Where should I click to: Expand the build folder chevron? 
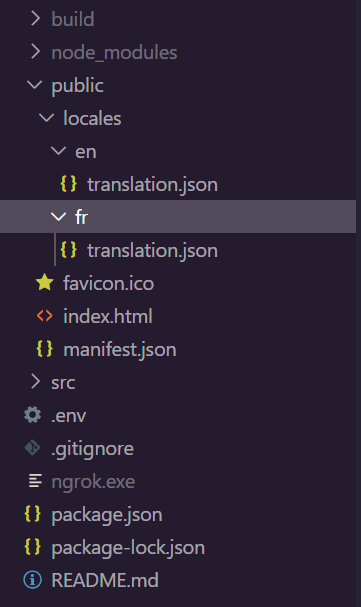coord(35,19)
